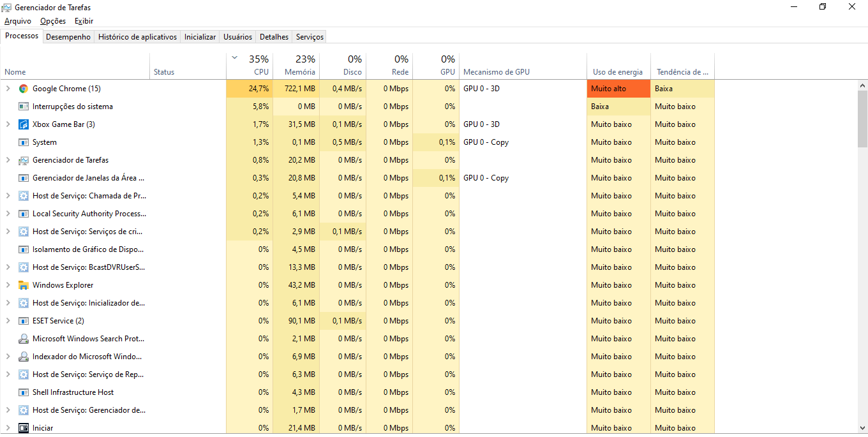Click Shell Infrastructure Host icon
868x437 pixels.
pos(24,392)
